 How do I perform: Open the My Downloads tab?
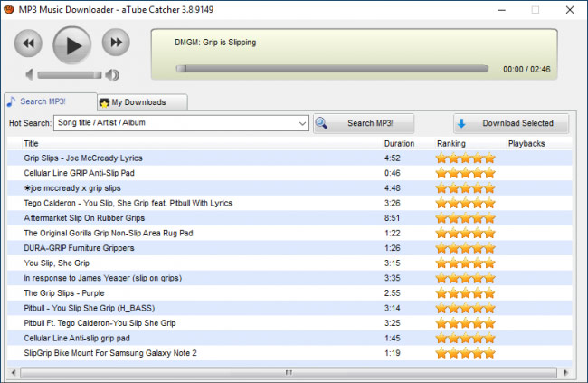[x=143, y=102]
